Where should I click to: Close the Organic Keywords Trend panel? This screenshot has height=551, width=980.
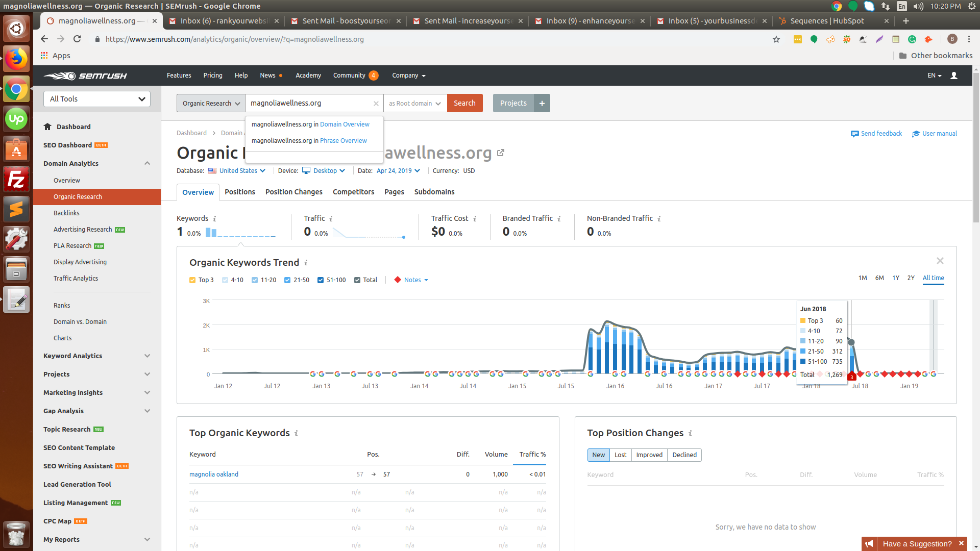tap(940, 261)
